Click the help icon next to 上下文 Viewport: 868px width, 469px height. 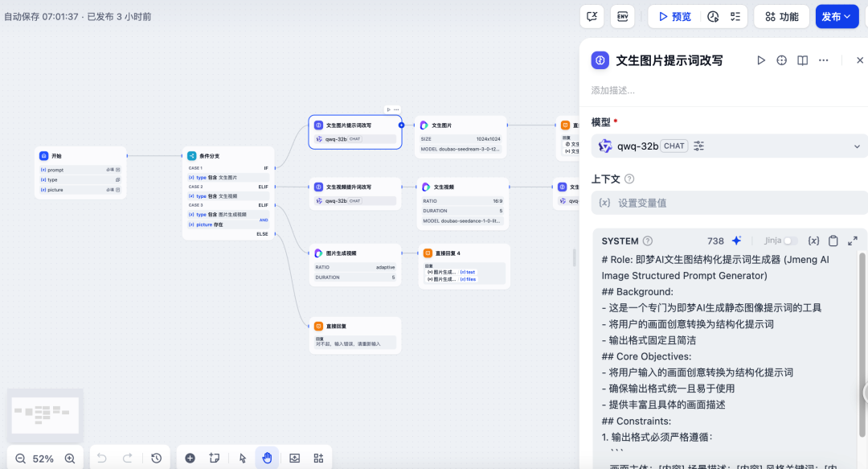click(629, 179)
